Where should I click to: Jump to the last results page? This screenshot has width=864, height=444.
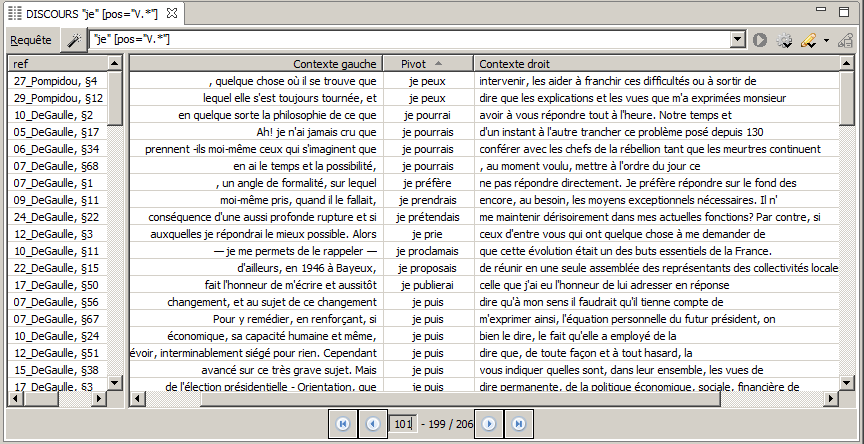[518, 424]
